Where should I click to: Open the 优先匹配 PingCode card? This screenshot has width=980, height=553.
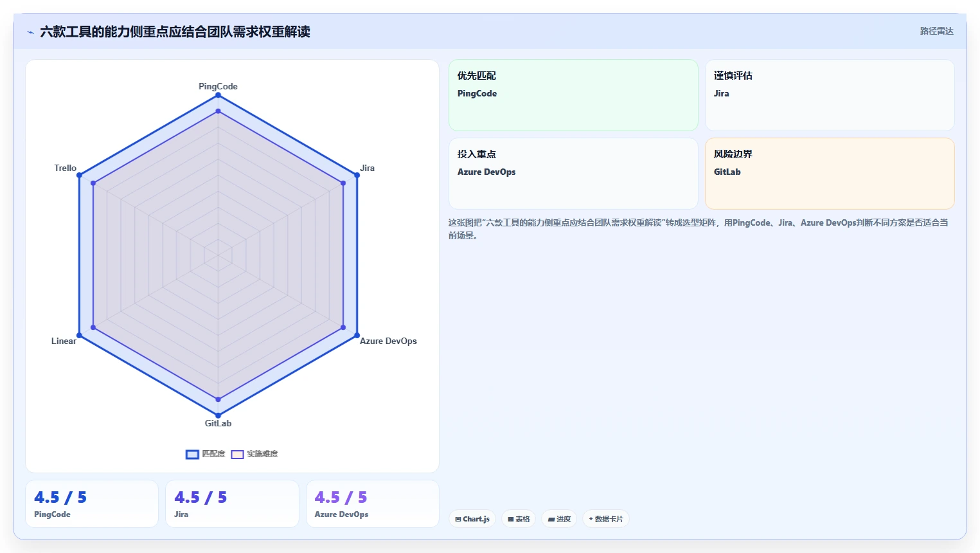[x=573, y=95]
